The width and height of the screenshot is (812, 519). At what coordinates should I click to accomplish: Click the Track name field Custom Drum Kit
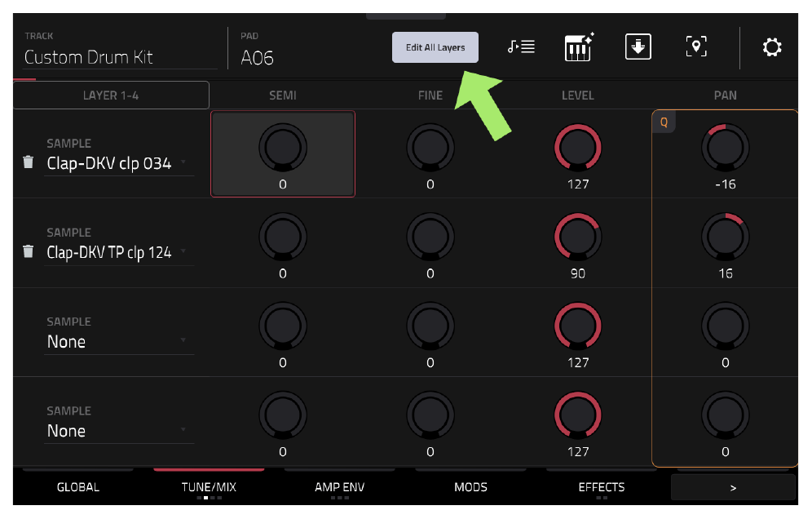point(120,57)
